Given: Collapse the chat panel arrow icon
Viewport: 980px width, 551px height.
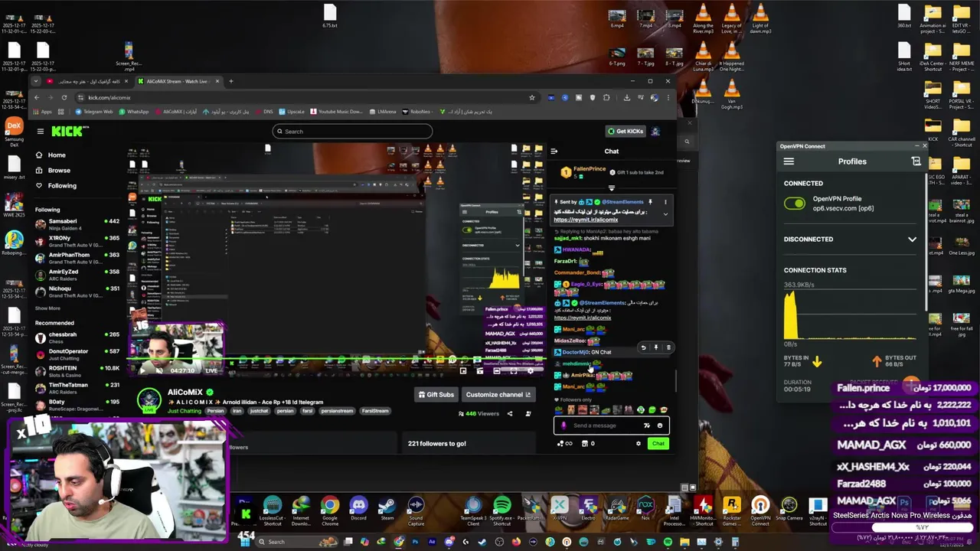Looking at the screenshot, I should tap(554, 152).
